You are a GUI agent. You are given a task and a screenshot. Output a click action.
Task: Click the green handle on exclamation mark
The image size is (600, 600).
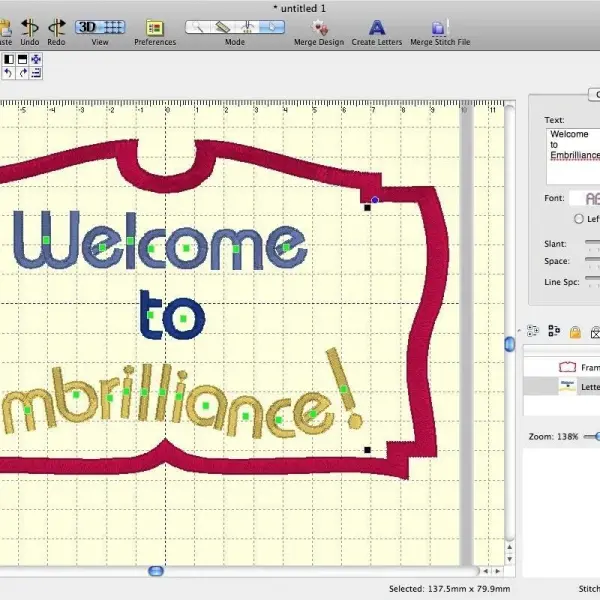click(343, 389)
